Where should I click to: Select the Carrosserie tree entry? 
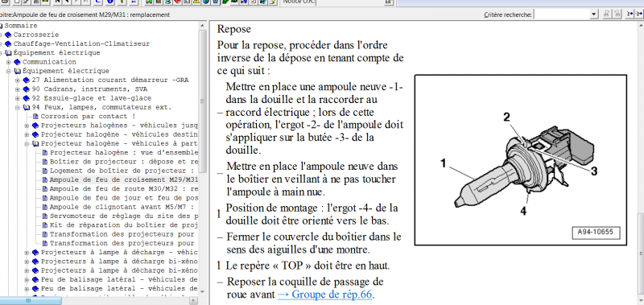(x=36, y=35)
